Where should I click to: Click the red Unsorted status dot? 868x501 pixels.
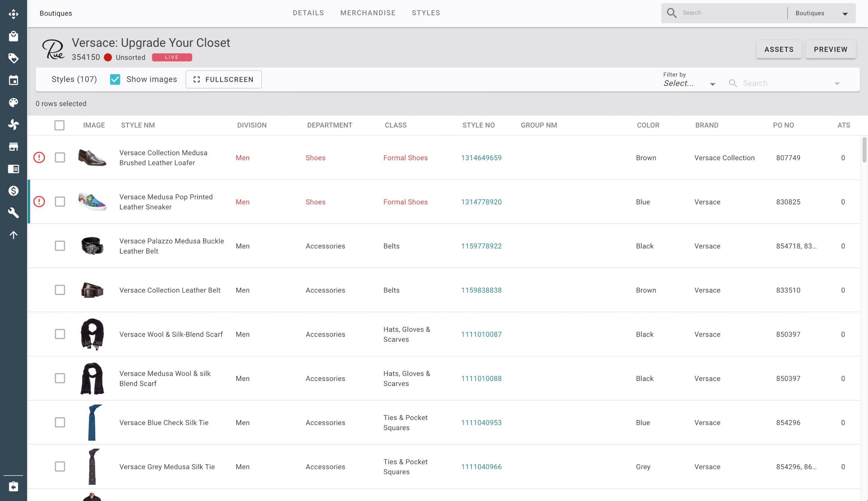point(108,58)
